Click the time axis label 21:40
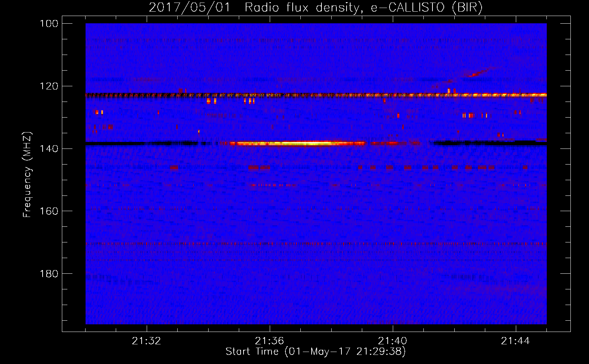Viewport: 589px width, 364px height. click(x=392, y=341)
